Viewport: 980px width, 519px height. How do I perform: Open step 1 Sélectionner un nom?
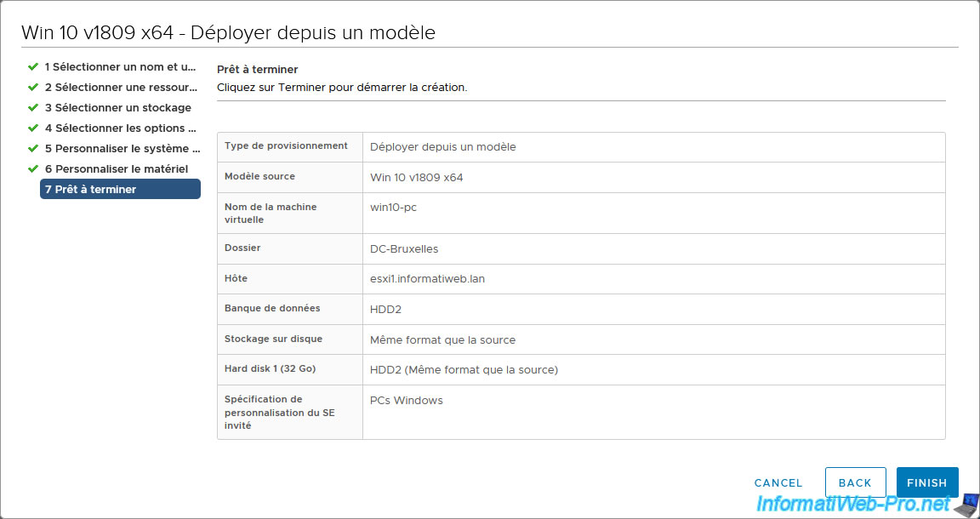click(x=120, y=67)
